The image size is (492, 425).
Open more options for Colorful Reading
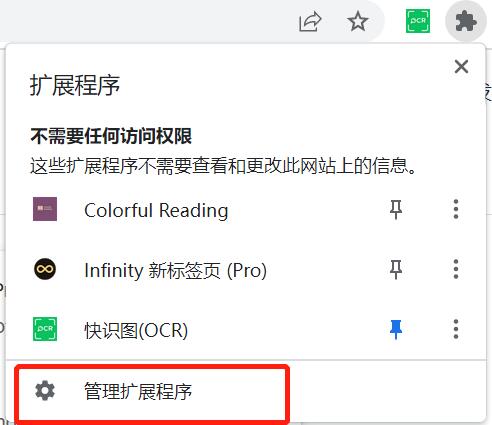[456, 209]
